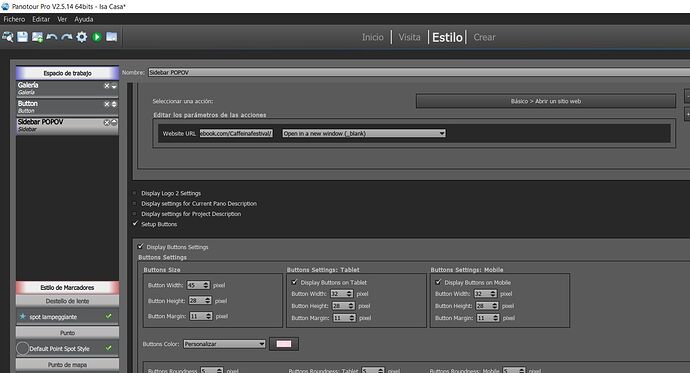
Task: Select the Sidebar POPOV plugin row
Action: (x=67, y=125)
